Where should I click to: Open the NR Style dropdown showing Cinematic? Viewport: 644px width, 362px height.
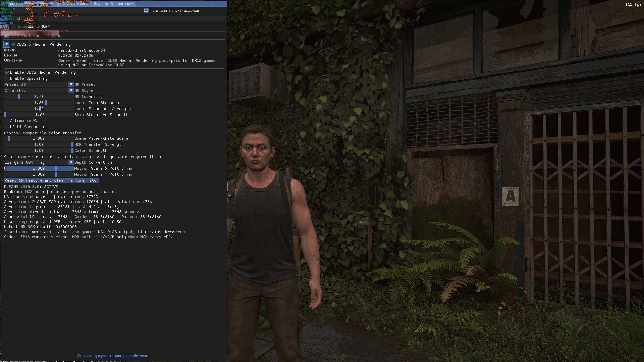tap(39, 90)
